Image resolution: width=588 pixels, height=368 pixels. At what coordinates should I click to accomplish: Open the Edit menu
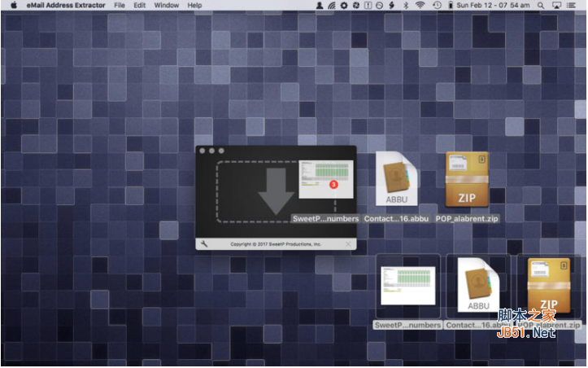pos(140,6)
